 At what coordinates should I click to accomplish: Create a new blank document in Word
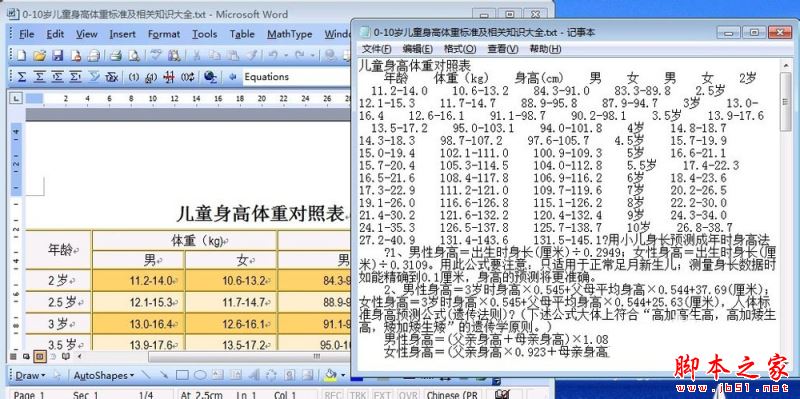tap(21, 55)
